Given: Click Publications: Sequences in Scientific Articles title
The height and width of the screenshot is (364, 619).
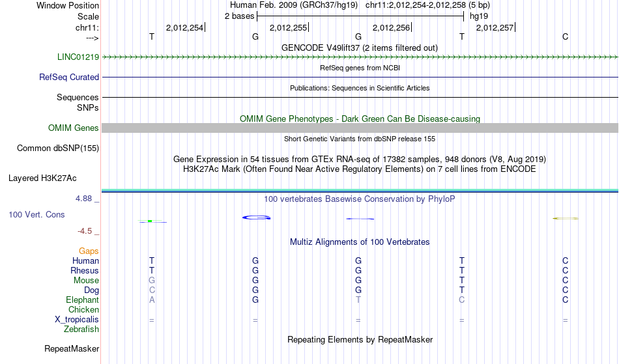Looking at the screenshot, I should 360,88.
